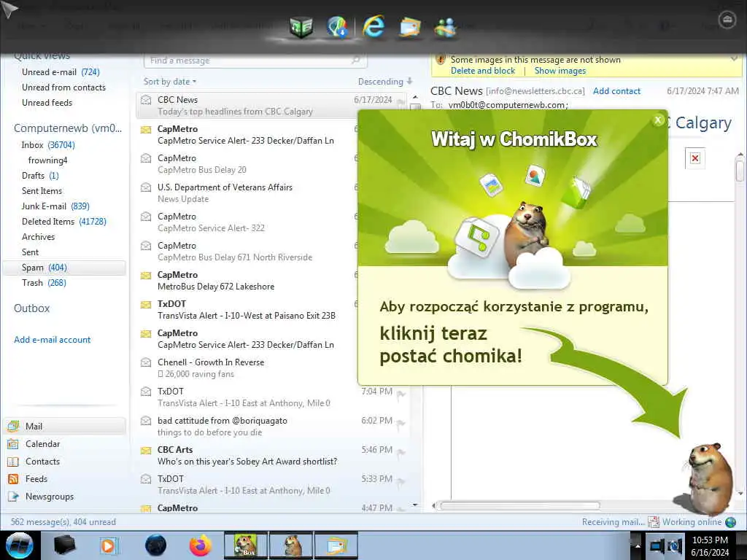Select Unread from contacts view

tap(64, 87)
